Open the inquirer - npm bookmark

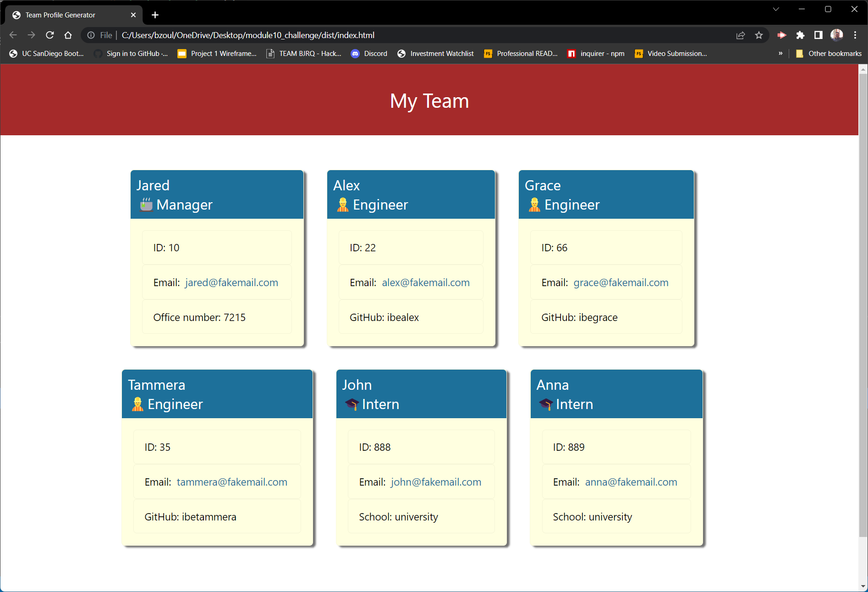596,54
